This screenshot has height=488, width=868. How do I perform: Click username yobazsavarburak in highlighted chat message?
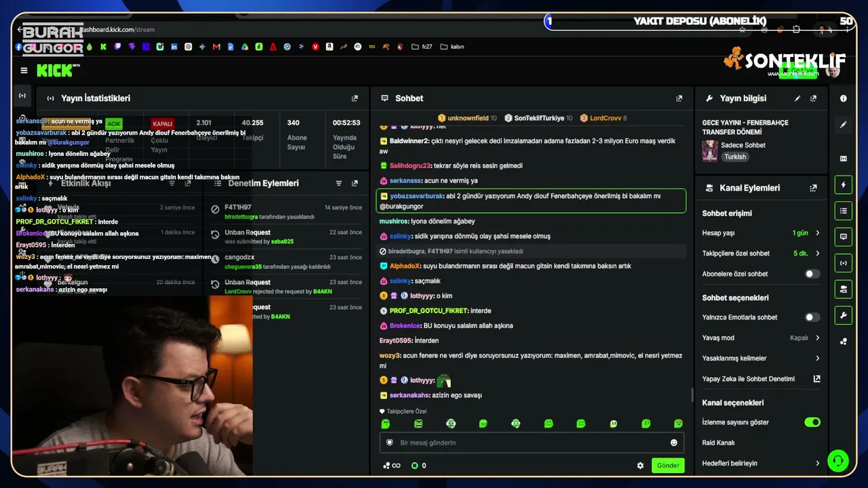tap(416, 196)
